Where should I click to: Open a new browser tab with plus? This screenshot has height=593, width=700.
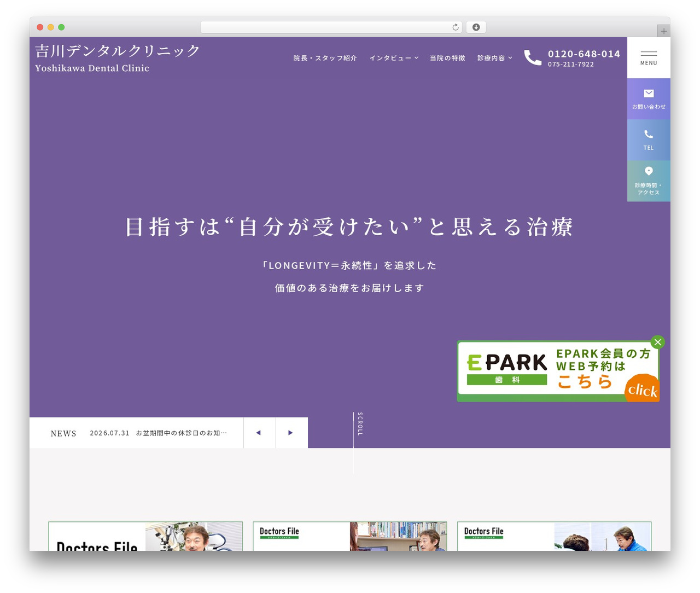(x=664, y=31)
